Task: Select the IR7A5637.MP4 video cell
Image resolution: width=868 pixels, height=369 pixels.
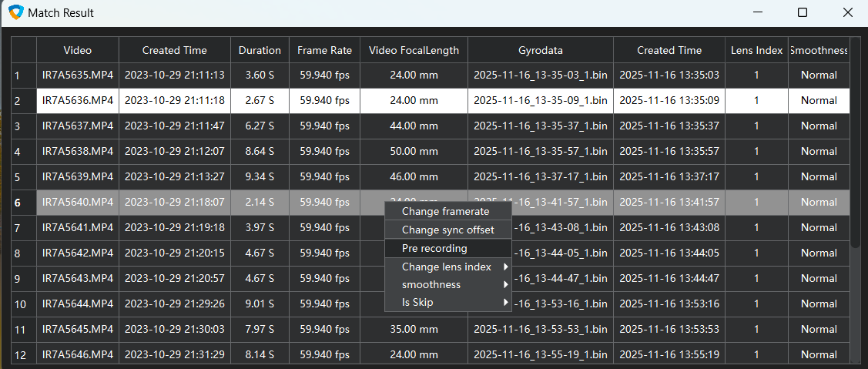Action: coord(78,126)
